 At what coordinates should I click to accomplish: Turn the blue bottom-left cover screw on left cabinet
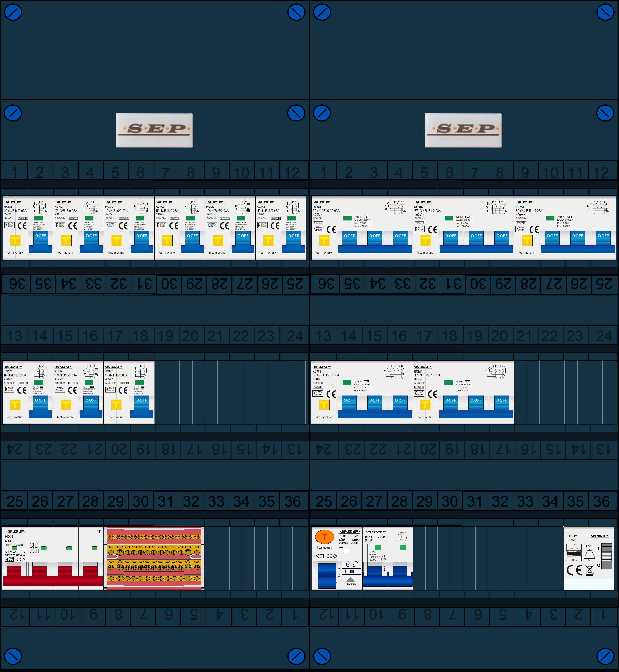point(13,656)
